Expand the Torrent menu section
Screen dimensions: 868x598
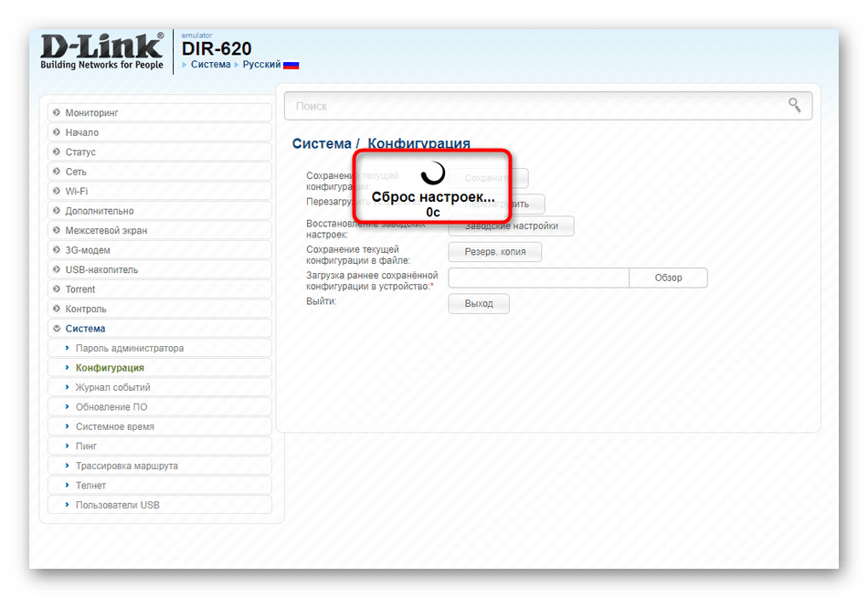159,289
